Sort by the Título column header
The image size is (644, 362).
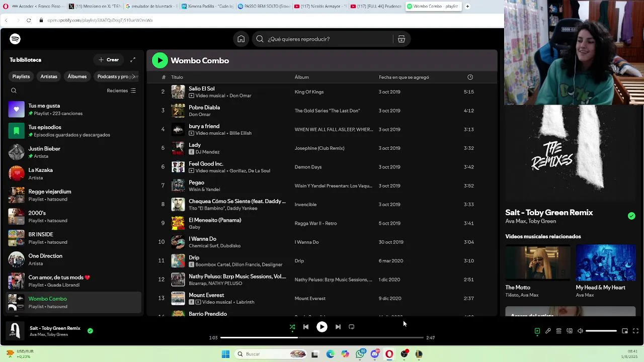click(177, 77)
